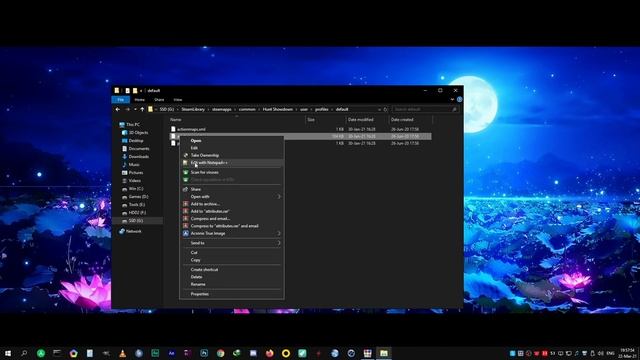This screenshot has width=640, height=360.
Task: Expand the Send to submenu
Action: pyautogui.click(x=232, y=243)
